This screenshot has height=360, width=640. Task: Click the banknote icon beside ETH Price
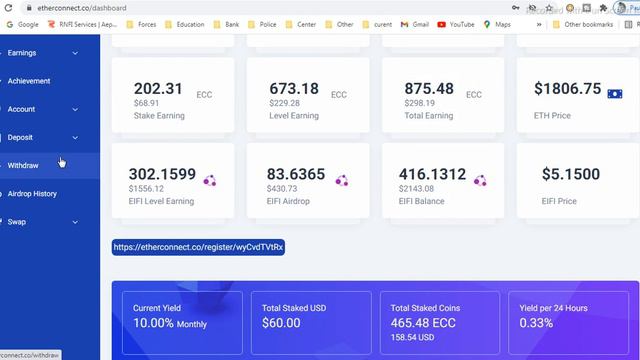point(615,93)
